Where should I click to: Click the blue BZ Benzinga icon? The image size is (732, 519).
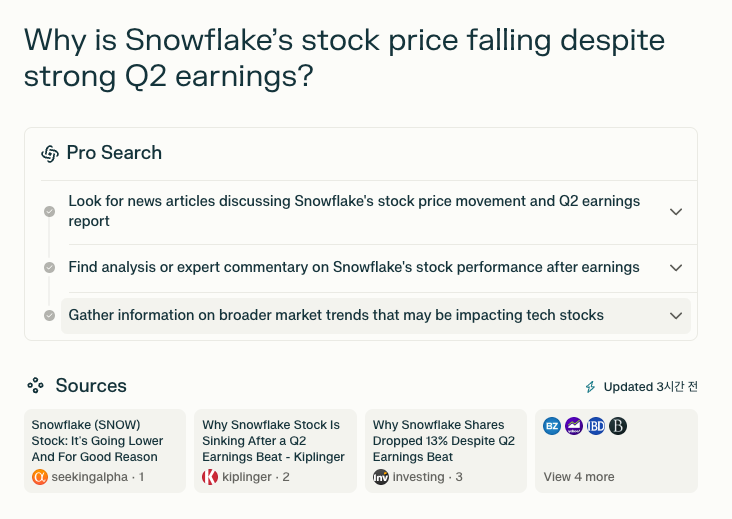[x=552, y=426]
